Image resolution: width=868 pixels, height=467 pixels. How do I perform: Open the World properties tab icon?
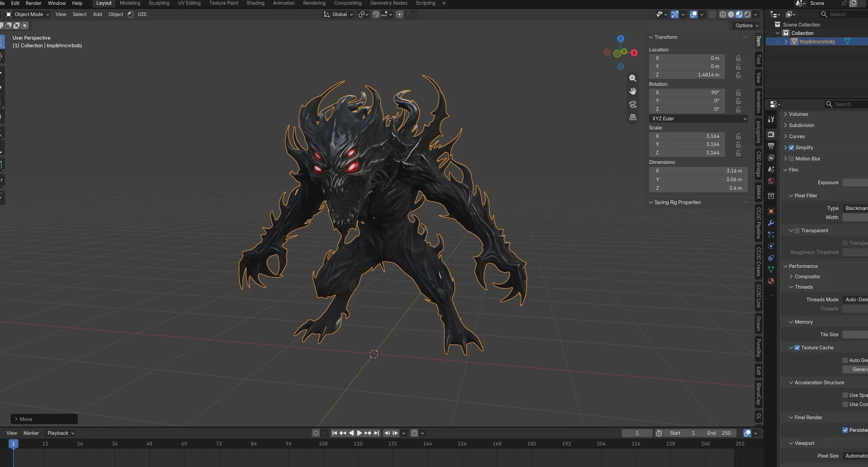771,181
